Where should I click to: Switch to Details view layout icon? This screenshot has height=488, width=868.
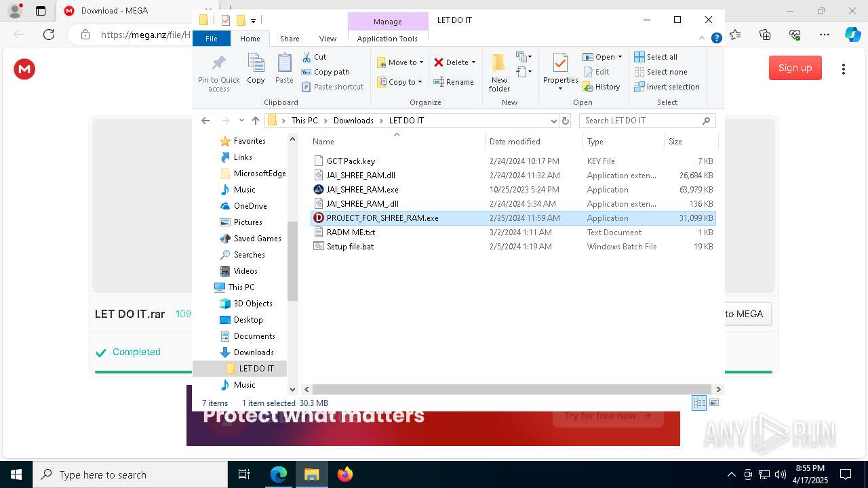tap(699, 403)
